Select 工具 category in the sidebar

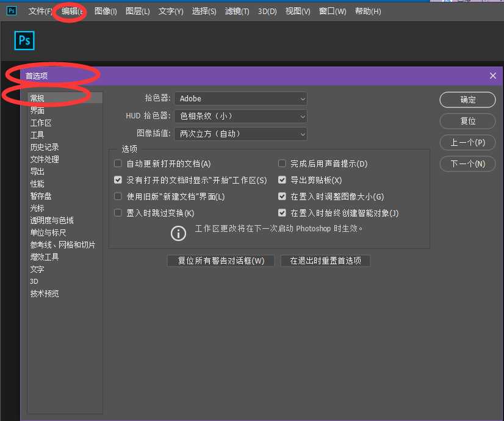(37, 135)
